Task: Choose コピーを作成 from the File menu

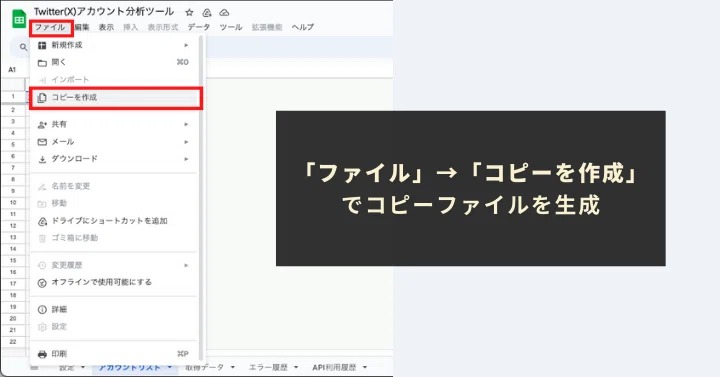Action: pos(116,98)
